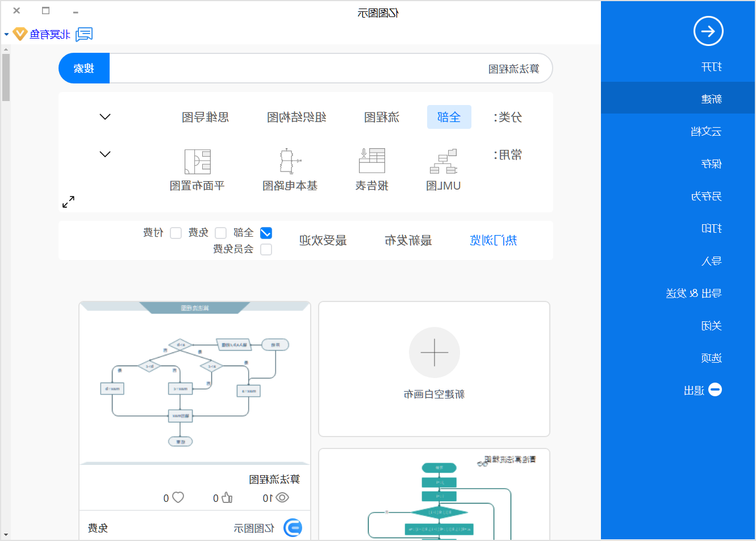The width and height of the screenshot is (756, 541).
Task: Click the 亿图图示 author avatar icon
Action: pyautogui.click(x=293, y=528)
